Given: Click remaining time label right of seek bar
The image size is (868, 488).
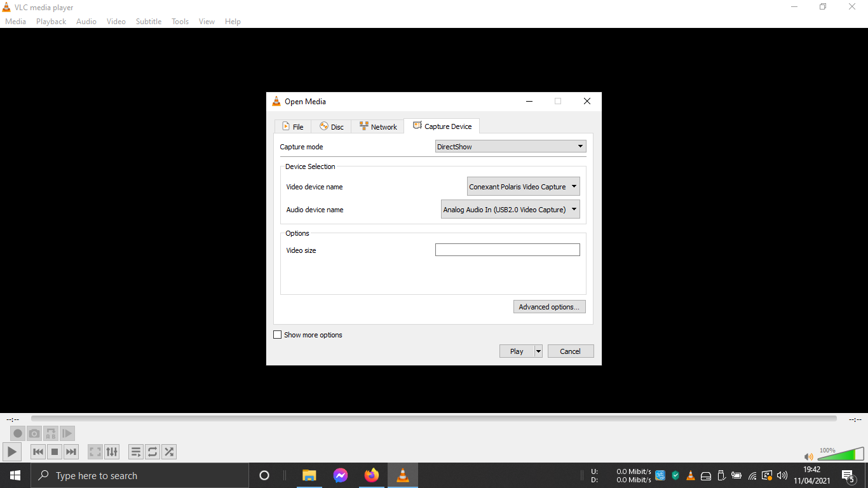Looking at the screenshot, I should (x=855, y=419).
